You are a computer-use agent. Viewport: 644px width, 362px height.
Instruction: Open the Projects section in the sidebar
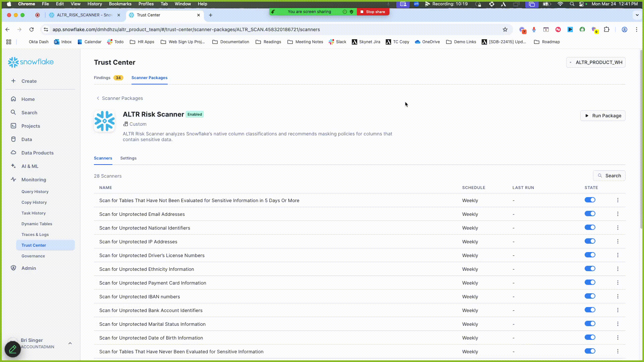pos(30,126)
